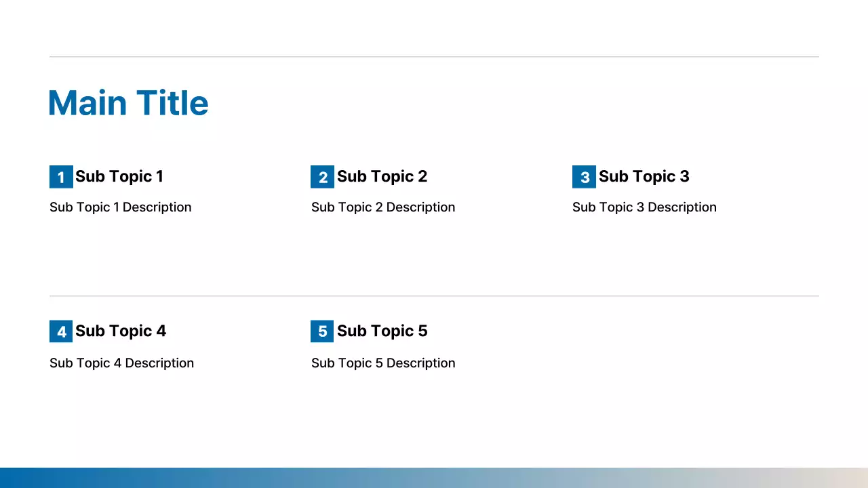The image size is (868, 488).
Task: Select the Sub Topic 5 Description text
Action: pyautogui.click(x=383, y=363)
